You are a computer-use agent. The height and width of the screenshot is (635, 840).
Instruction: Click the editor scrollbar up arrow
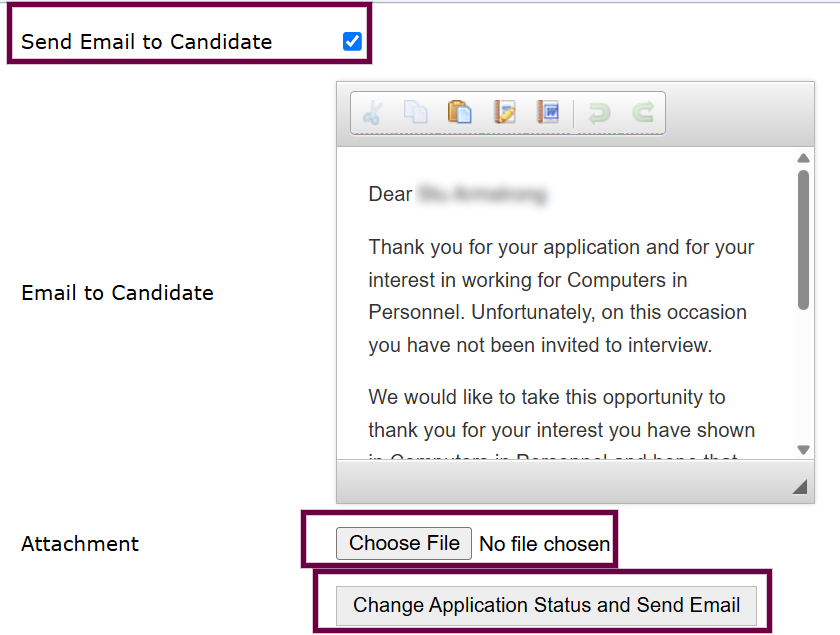point(803,158)
